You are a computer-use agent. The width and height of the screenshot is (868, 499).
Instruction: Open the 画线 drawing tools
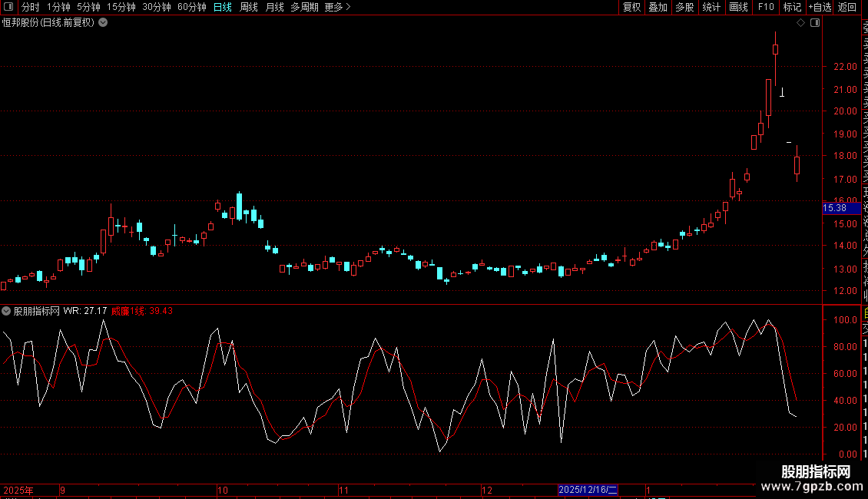click(x=738, y=7)
